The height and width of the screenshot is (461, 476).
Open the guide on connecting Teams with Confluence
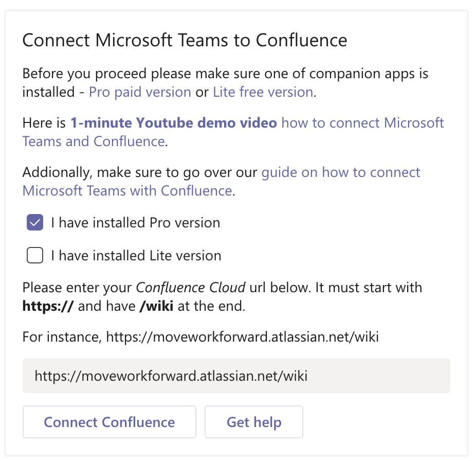341,172
